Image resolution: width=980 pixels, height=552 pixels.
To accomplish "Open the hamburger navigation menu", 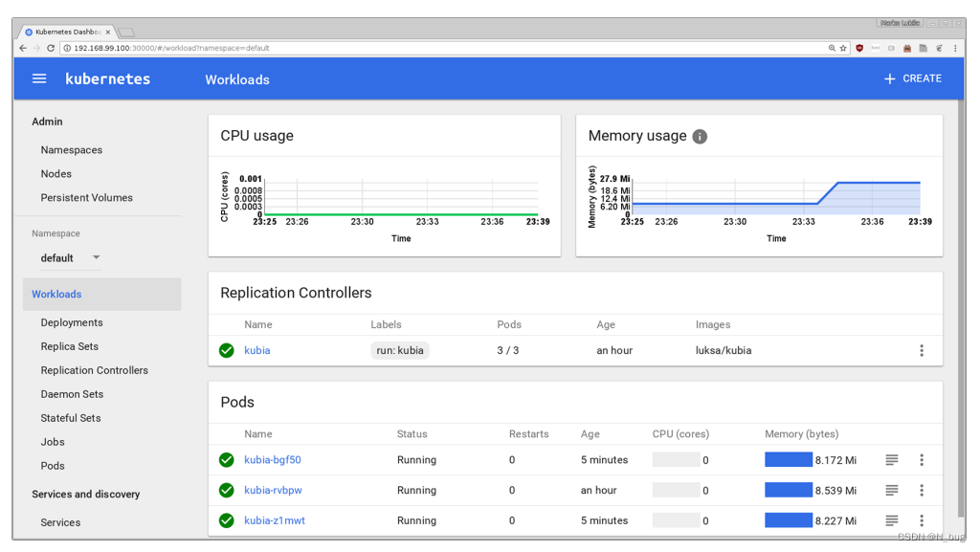I will tap(39, 78).
